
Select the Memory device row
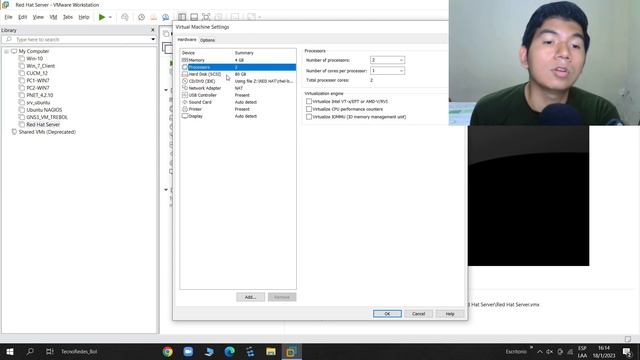[238, 60]
